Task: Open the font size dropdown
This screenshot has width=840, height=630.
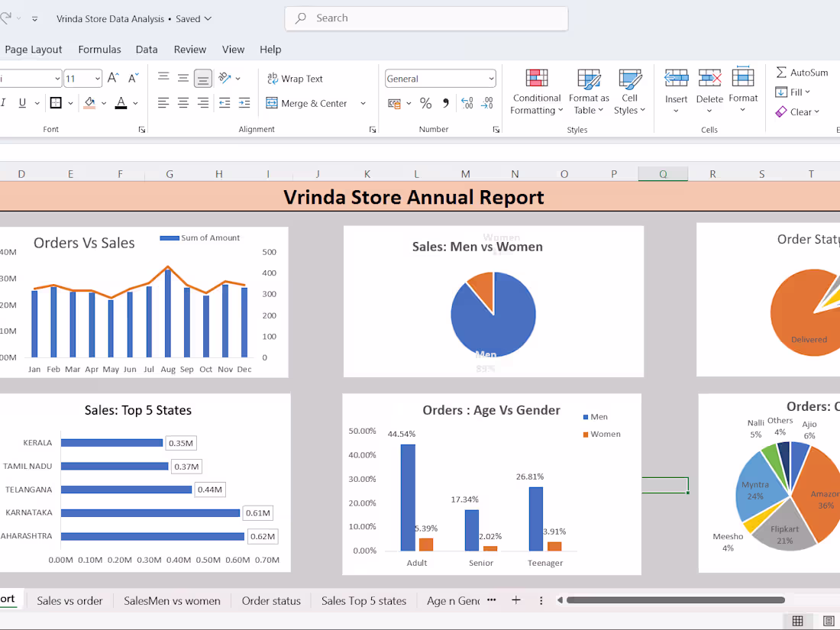Action: pos(98,79)
